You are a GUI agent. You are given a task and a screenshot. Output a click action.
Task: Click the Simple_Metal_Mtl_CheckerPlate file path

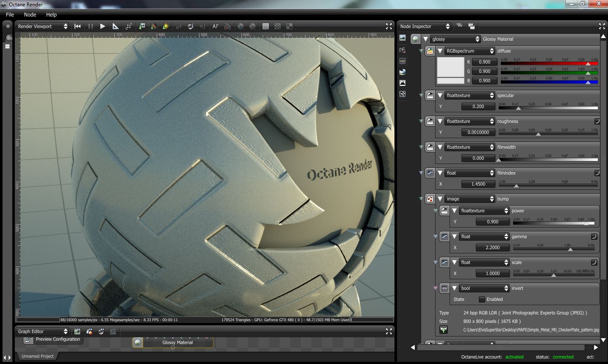pyautogui.click(x=531, y=330)
